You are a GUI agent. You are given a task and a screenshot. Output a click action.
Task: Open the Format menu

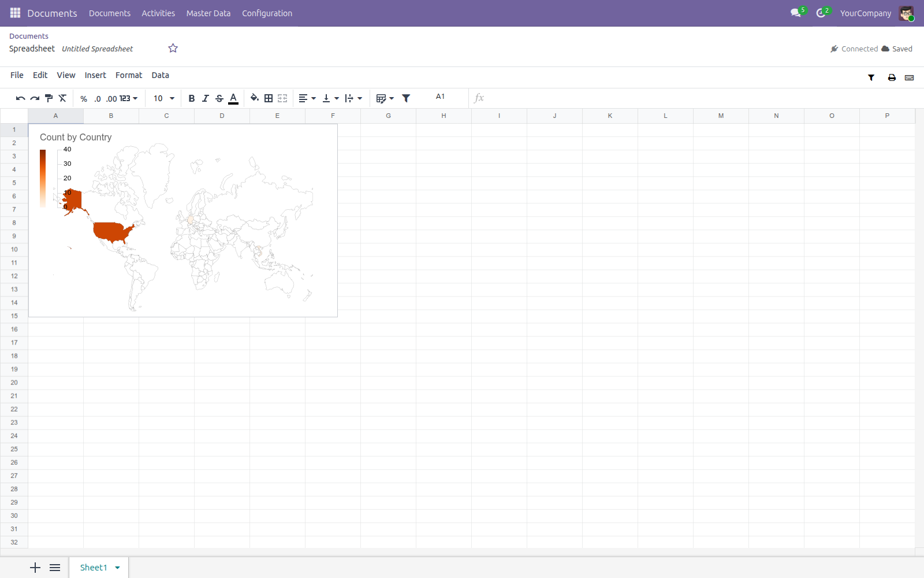coord(129,75)
